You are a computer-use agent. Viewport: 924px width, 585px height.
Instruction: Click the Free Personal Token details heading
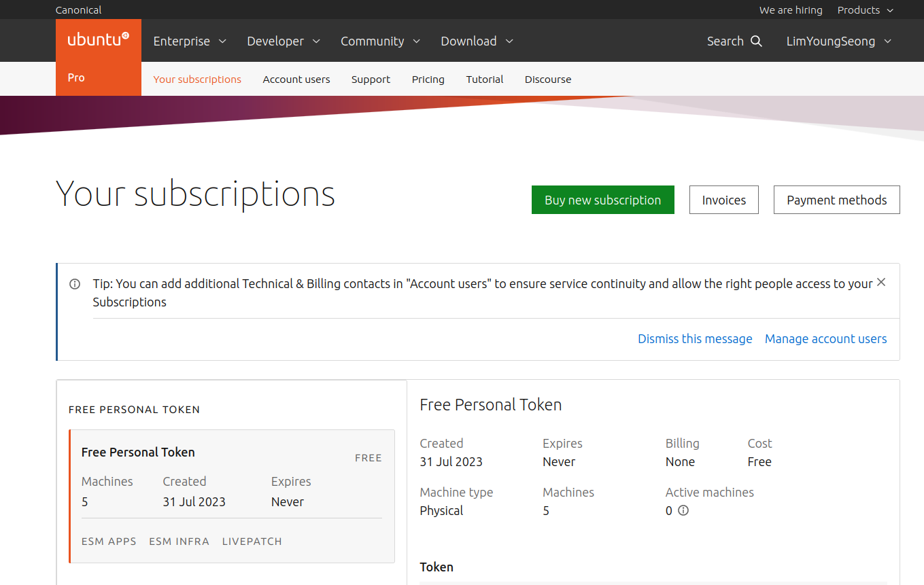click(491, 405)
